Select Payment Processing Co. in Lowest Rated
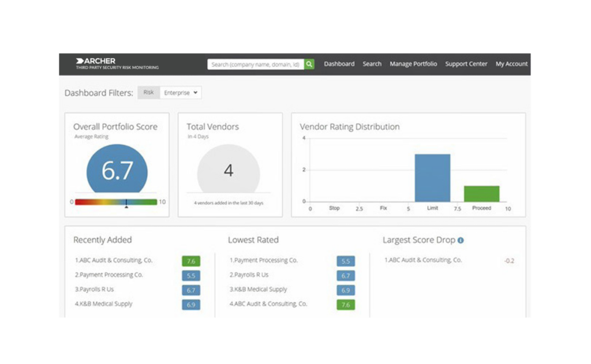This screenshot has height=364, width=591. (264, 260)
